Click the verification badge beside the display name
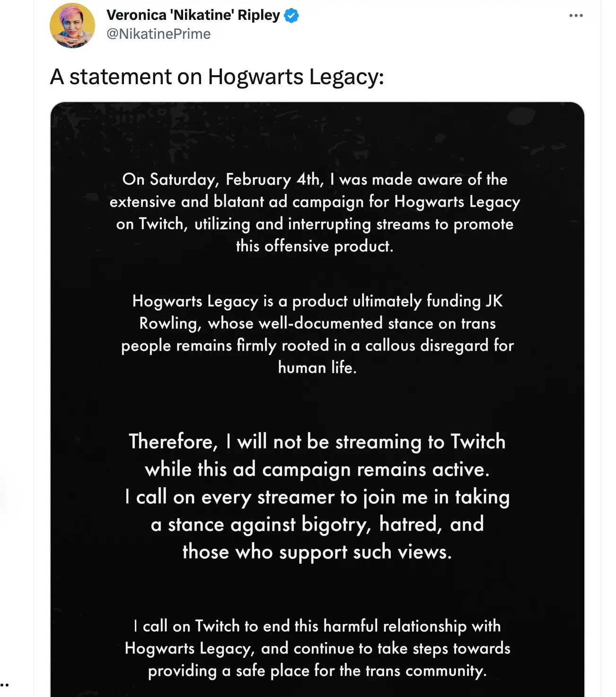The width and height of the screenshot is (616, 697). point(290,15)
